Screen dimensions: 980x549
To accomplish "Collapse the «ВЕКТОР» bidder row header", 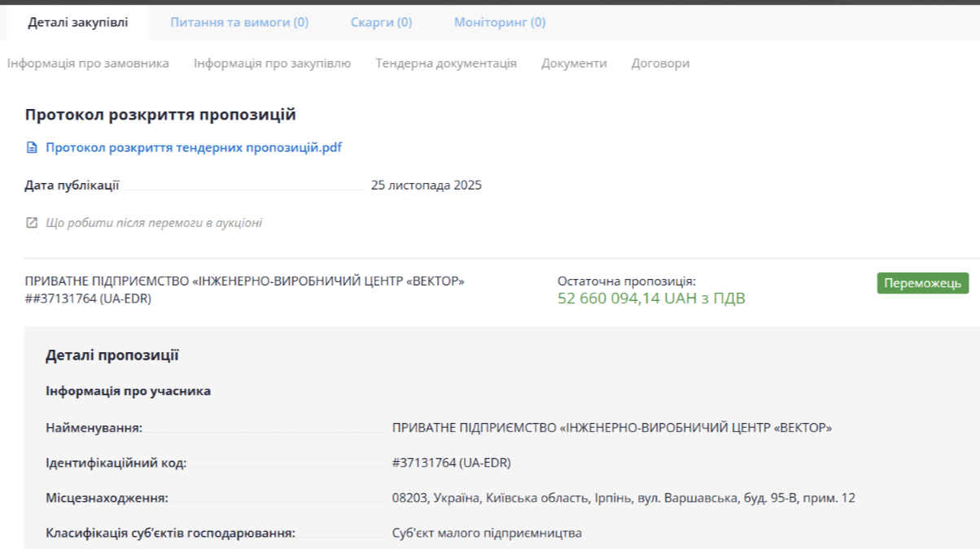I will (x=244, y=281).
